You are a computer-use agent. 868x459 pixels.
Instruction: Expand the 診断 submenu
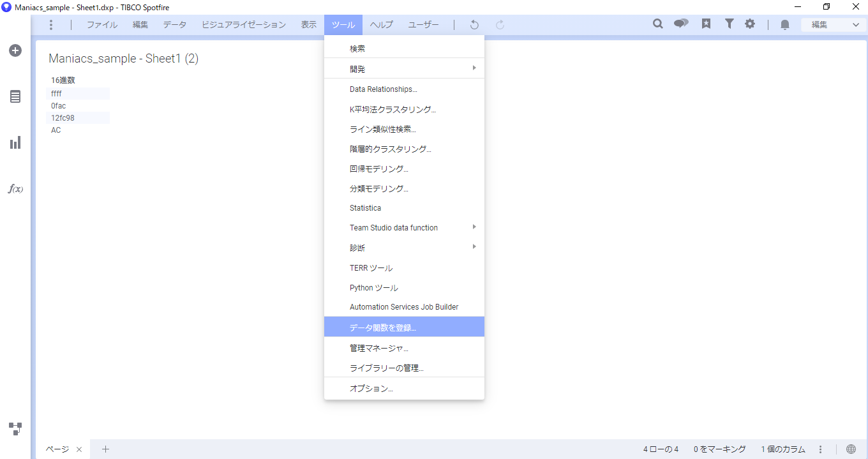(405, 248)
